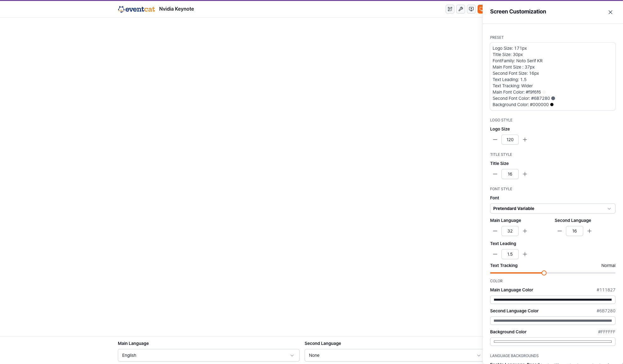Viewport: 623px width, 364px height.
Task: Open the Pretendard Variable font dropdown
Action: click(x=552, y=208)
